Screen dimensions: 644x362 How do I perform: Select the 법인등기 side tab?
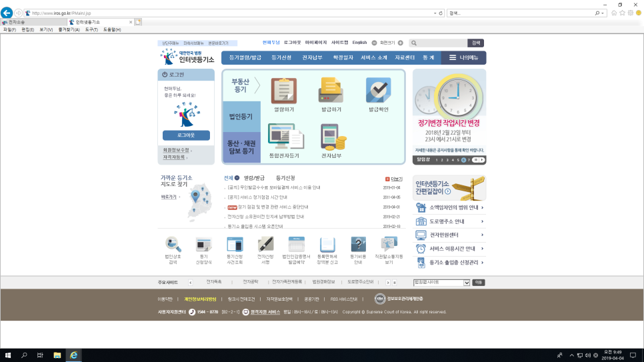(241, 117)
